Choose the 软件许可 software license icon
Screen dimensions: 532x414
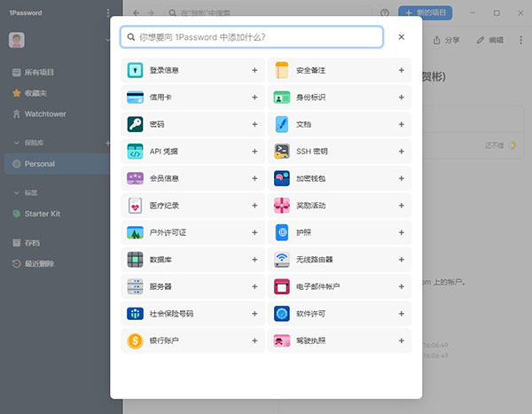click(282, 314)
